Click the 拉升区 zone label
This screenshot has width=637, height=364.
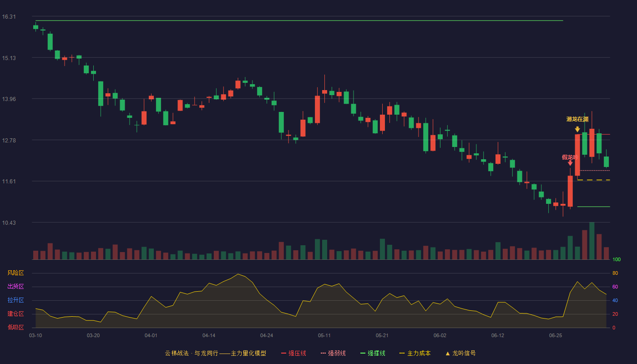click(15, 300)
